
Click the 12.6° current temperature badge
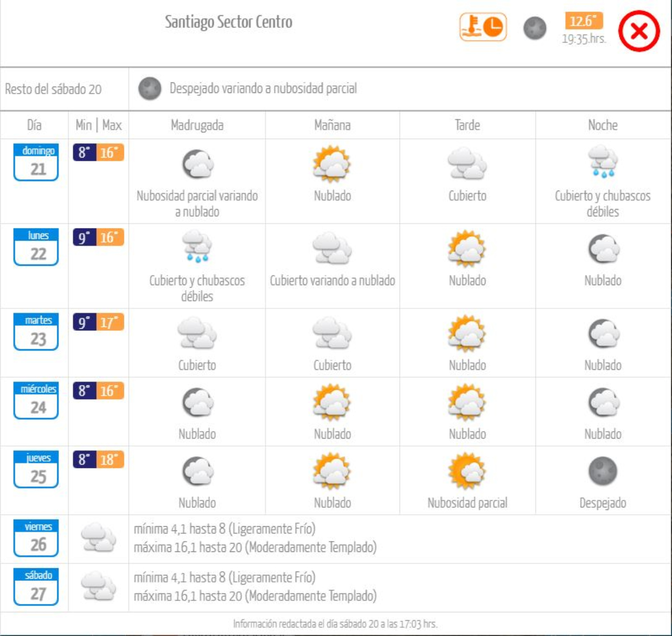(x=583, y=21)
